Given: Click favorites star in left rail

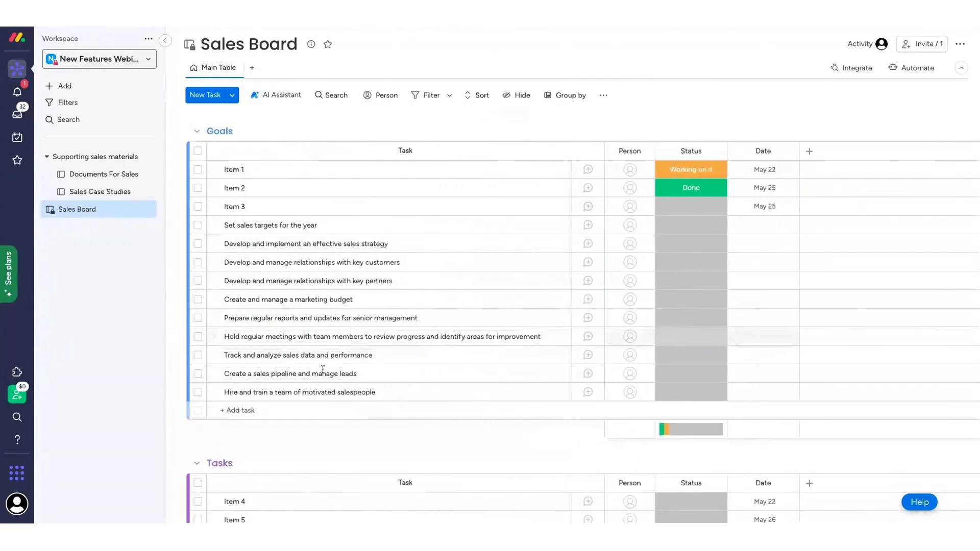Looking at the screenshot, I should pos(17,160).
